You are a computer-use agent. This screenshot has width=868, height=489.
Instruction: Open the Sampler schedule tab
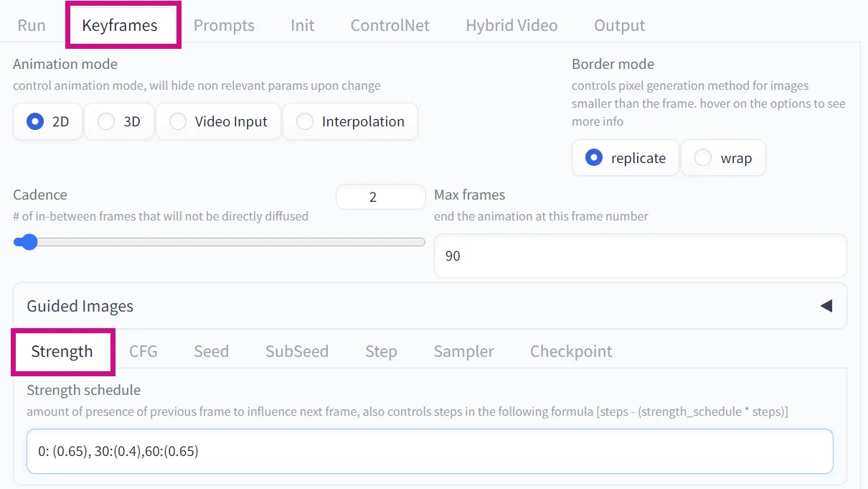pos(463,352)
